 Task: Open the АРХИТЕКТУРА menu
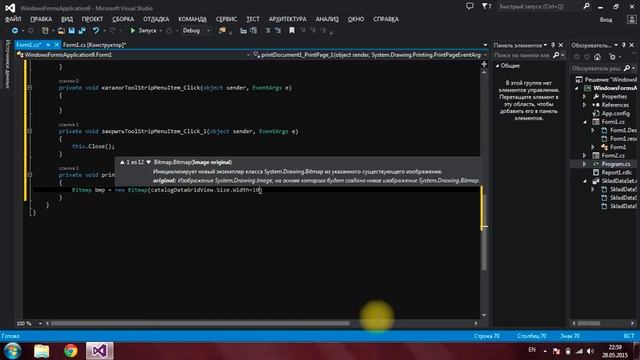coord(287,19)
